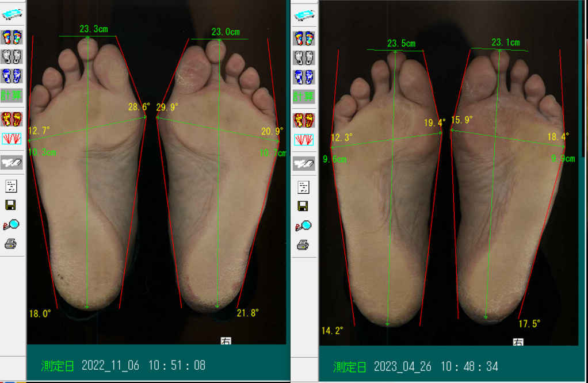Image resolution: width=588 pixels, height=383 pixels.
Task: Open the report document icon in left toolbar
Action: tap(11, 186)
